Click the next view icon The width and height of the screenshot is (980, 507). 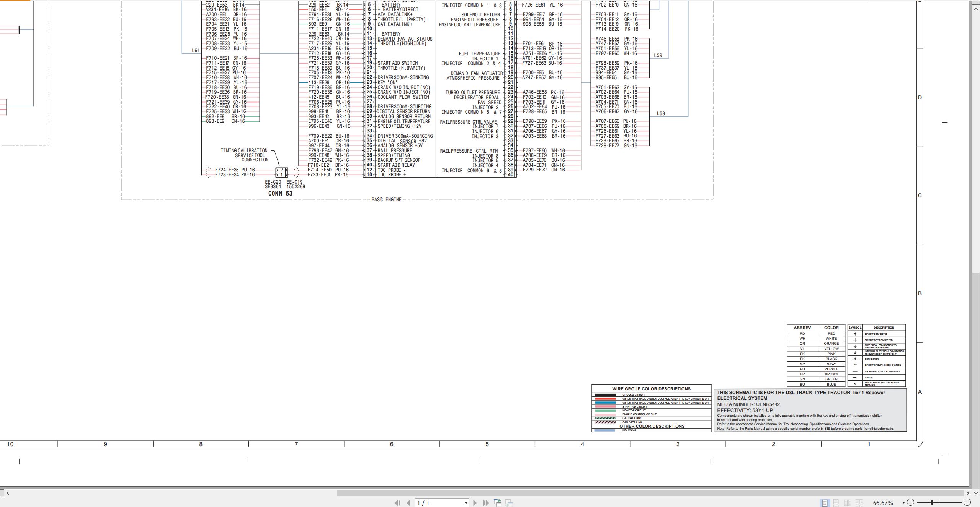click(x=509, y=503)
